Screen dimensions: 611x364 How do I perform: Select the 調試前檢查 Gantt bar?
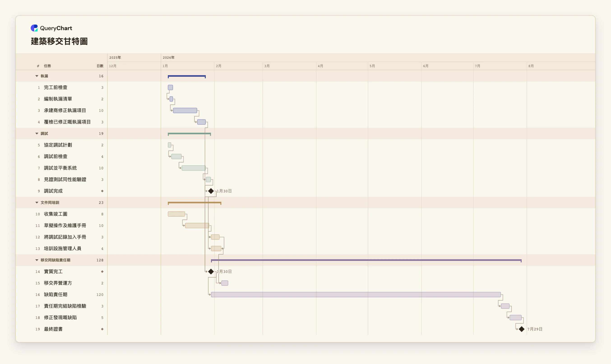[176, 156]
